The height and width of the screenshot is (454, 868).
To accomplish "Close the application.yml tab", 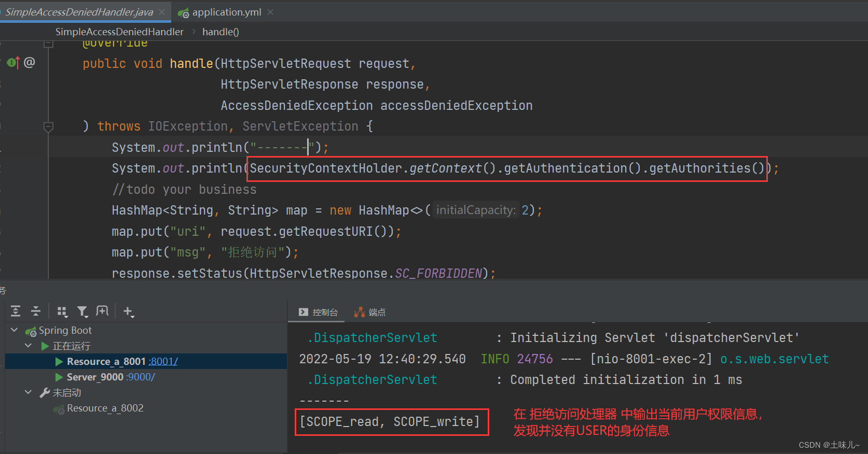I will [270, 12].
